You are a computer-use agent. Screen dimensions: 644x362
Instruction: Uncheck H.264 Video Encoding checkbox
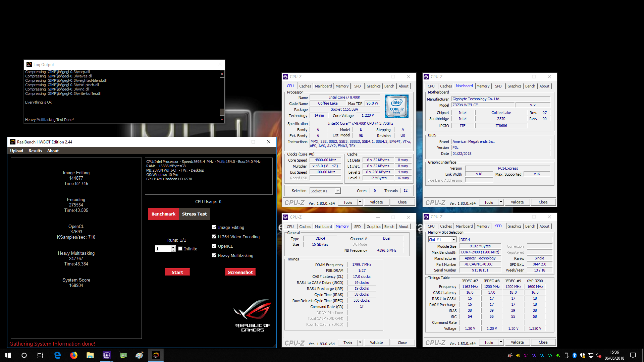[214, 237]
